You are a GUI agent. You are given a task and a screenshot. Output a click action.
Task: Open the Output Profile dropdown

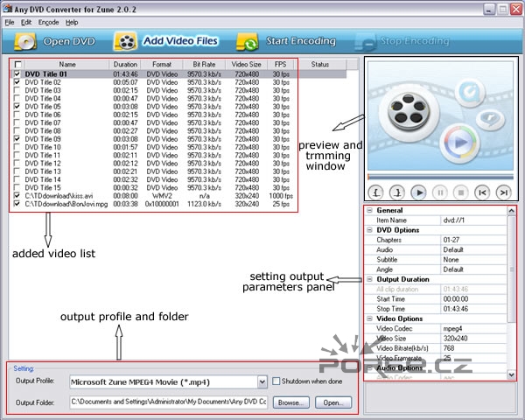tap(262, 381)
